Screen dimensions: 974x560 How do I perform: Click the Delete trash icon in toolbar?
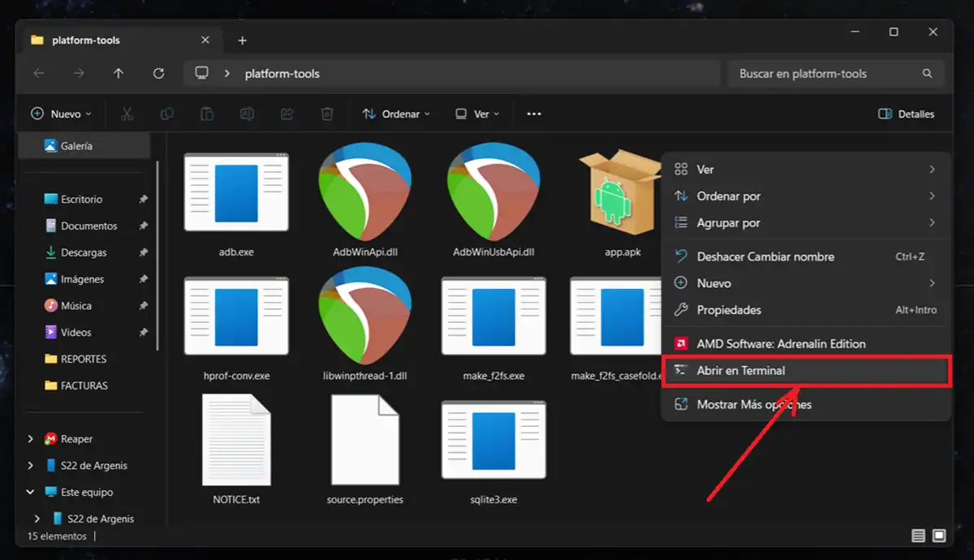[326, 114]
